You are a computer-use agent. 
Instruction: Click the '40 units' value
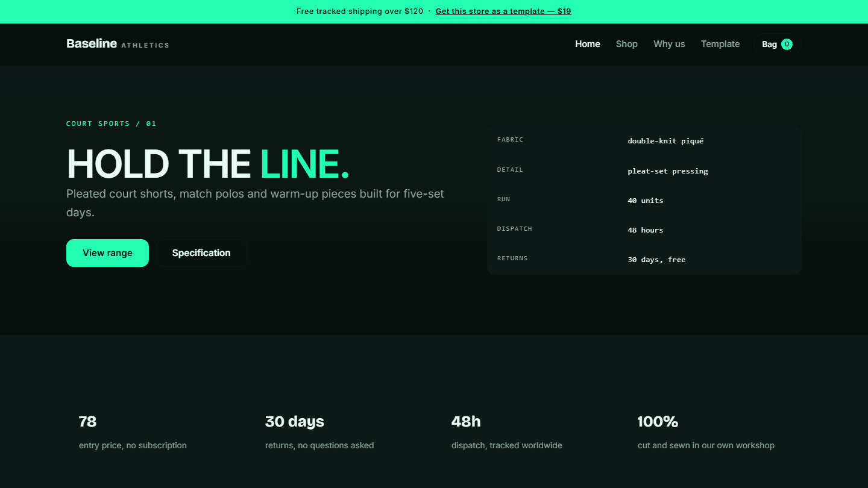click(646, 201)
